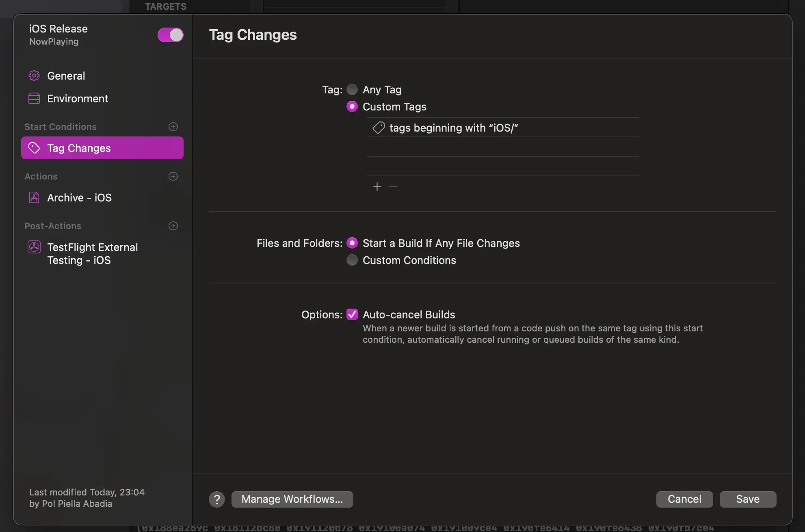Add a new Action with plus icon
Viewport: 805px width, 532px height.
click(173, 176)
